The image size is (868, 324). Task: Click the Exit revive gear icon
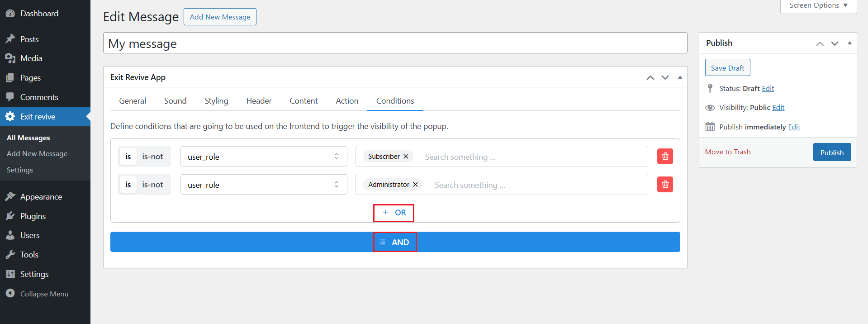pos(10,117)
